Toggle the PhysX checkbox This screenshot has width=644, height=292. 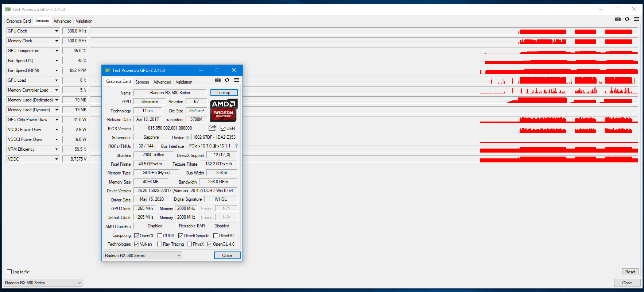(189, 244)
